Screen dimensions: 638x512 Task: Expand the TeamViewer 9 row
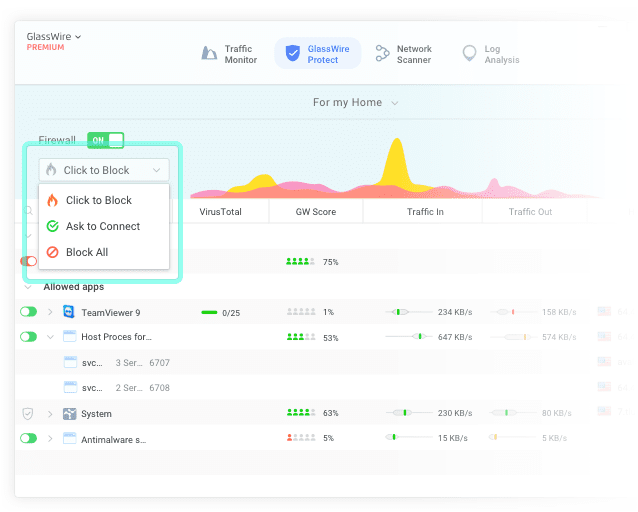pyautogui.click(x=50, y=312)
